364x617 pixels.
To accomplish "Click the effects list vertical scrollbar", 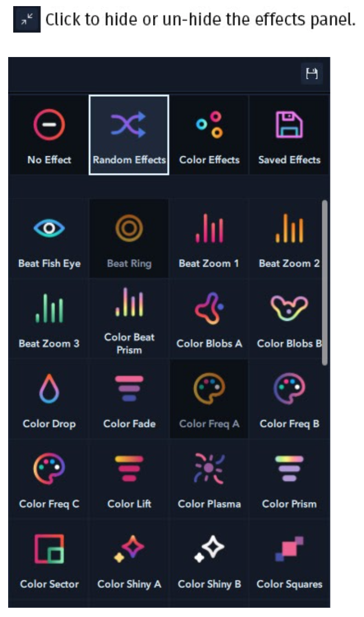I will click(x=325, y=283).
